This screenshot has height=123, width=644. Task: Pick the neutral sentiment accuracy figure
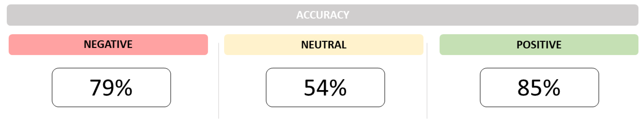point(325,87)
